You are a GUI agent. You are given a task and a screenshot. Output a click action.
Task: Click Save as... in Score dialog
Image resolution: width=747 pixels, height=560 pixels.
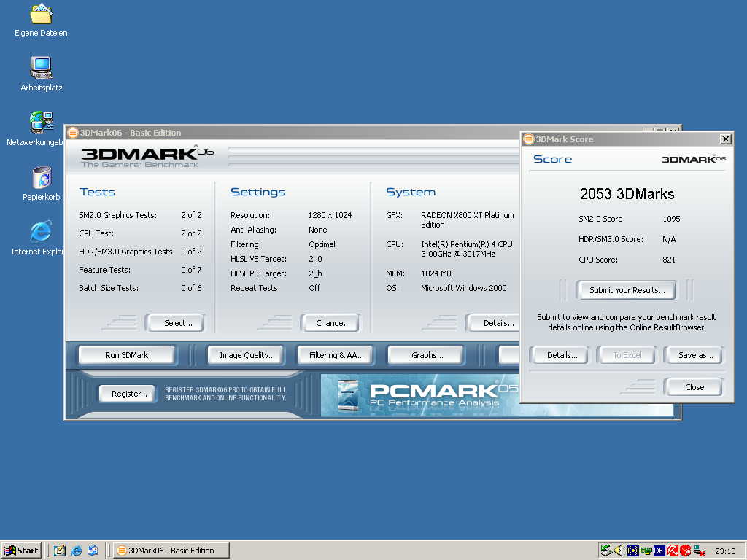(x=694, y=355)
